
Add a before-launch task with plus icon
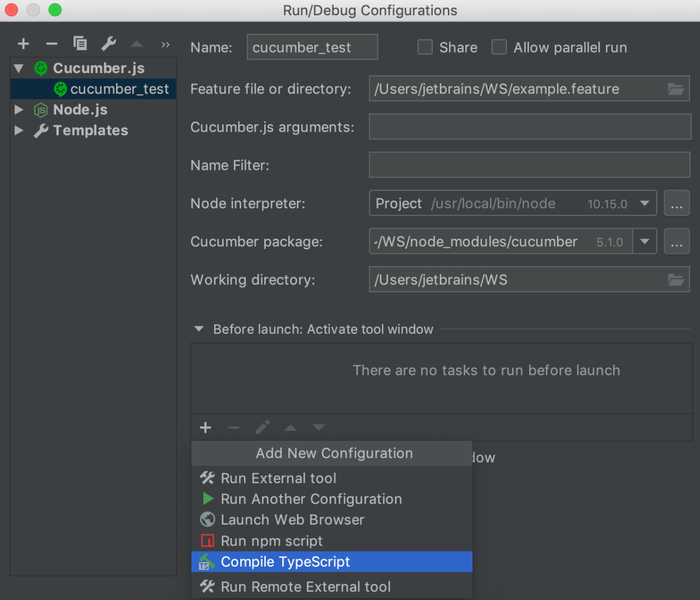pyautogui.click(x=205, y=427)
